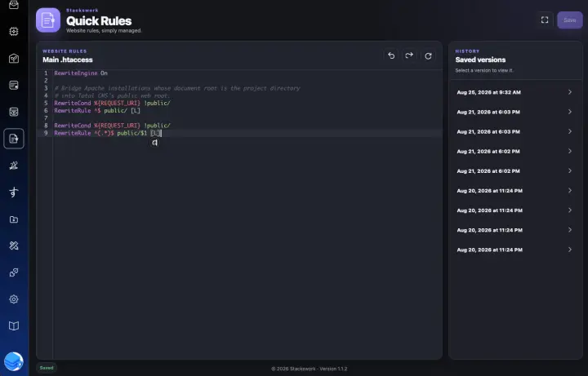The width and height of the screenshot is (588, 376).
Task: Open the settings gear in sidebar
Action: (x=14, y=299)
